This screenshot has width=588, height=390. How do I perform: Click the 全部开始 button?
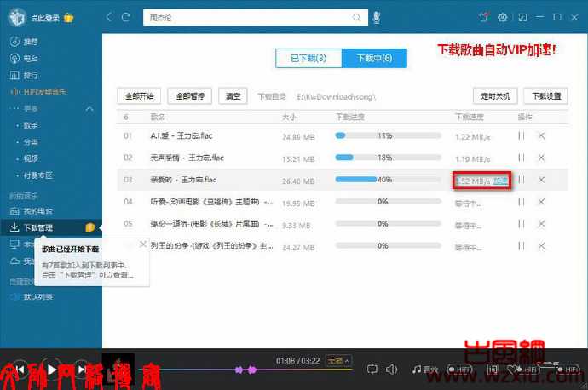[x=139, y=96]
